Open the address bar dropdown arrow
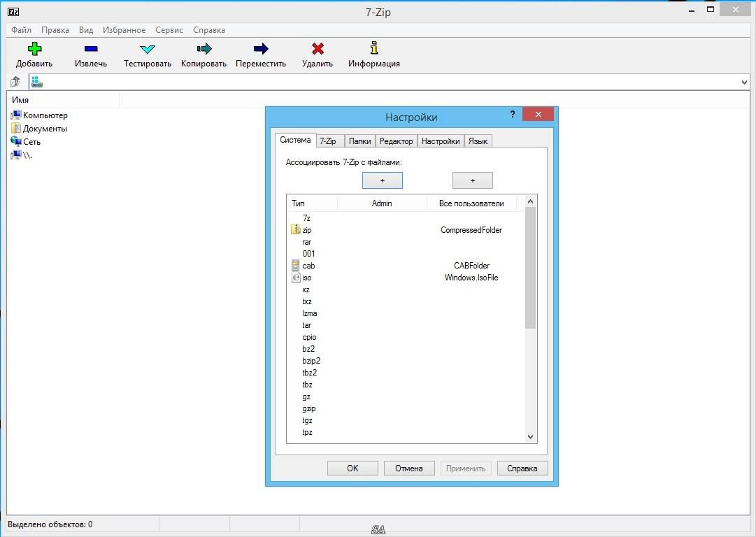Image resolution: width=756 pixels, height=537 pixels. click(744, 83)
